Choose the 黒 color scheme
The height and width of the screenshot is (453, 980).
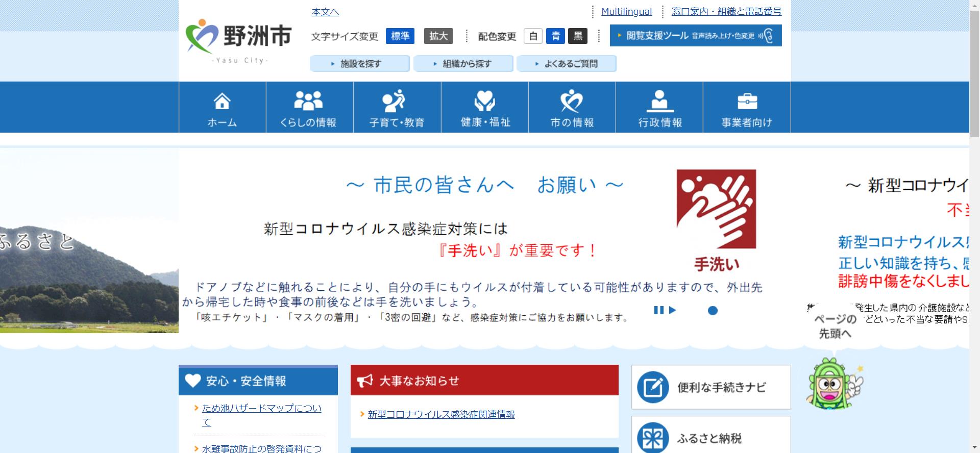578,36
